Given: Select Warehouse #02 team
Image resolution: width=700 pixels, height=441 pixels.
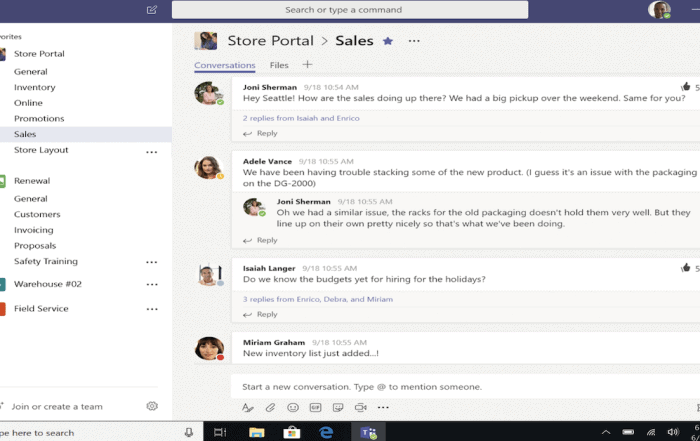Looking at the screenshot, I should pos(48,284).
